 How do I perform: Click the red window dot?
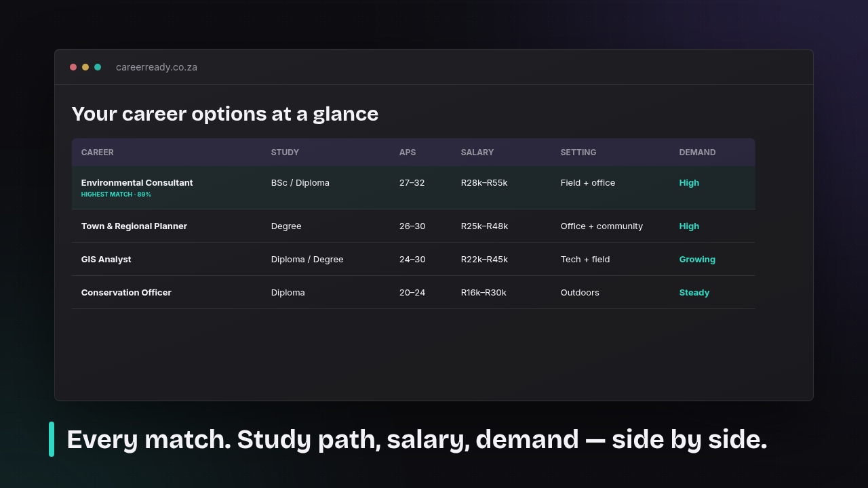(73, 67)
